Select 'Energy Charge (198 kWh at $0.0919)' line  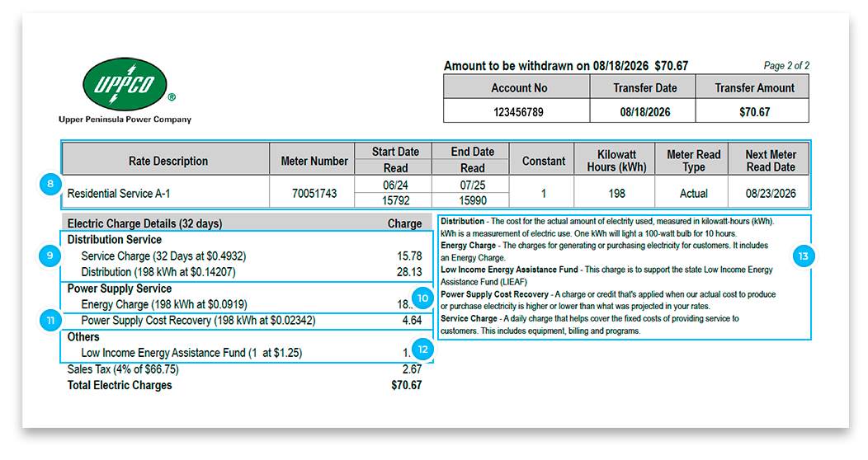pos(164,305)
